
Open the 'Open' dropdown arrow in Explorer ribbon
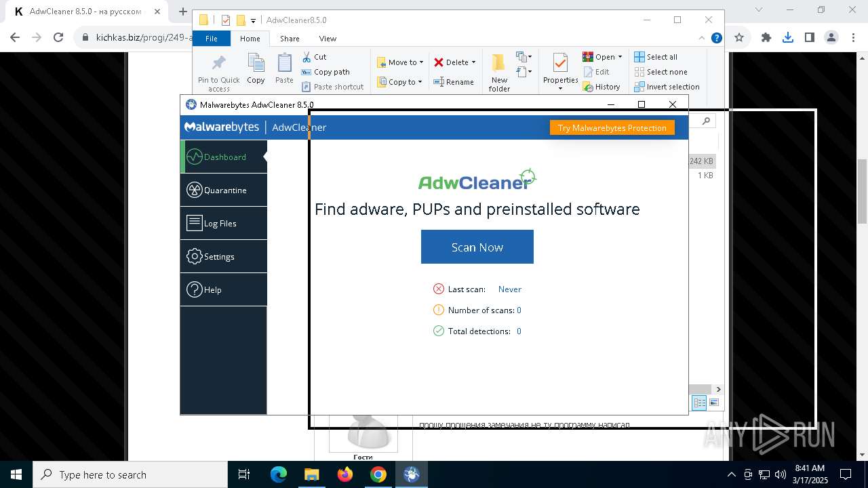click(620, 57)
